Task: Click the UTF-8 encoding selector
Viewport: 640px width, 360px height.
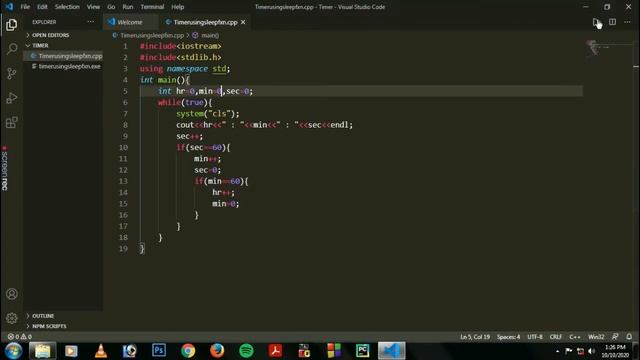Action: pyautogui.click(x=535, y=337)
